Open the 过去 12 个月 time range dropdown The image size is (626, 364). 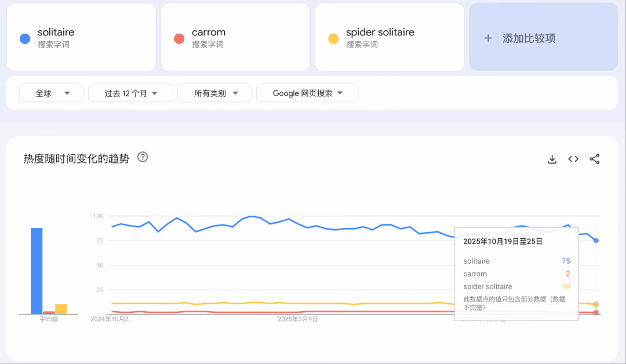click(130, 93)
